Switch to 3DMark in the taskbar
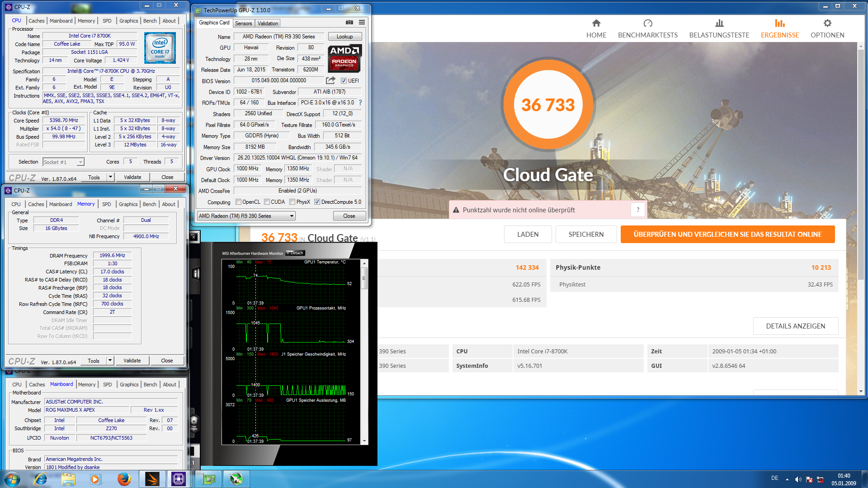Image resolution: width=868 pixels, height=488 pixels. (152, 479)
